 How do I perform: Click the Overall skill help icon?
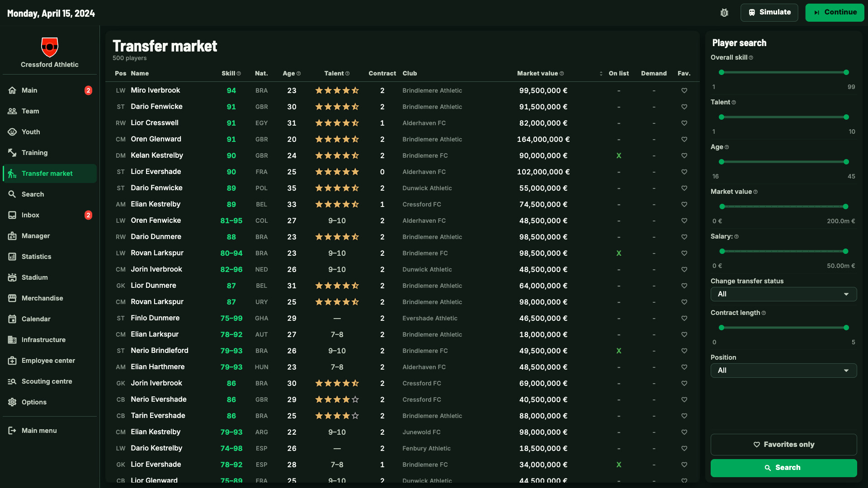(751, 58)
